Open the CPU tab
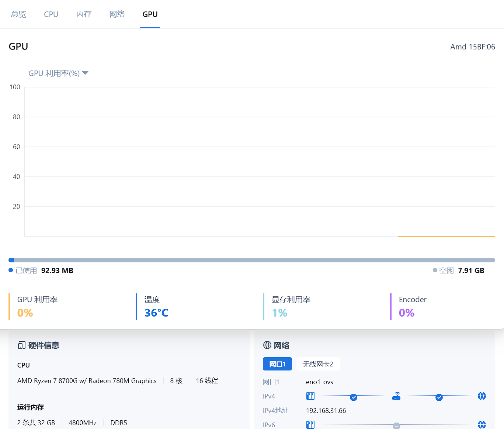Image resolution: width=504 pixels, height=438 pixels. [51, 14]
